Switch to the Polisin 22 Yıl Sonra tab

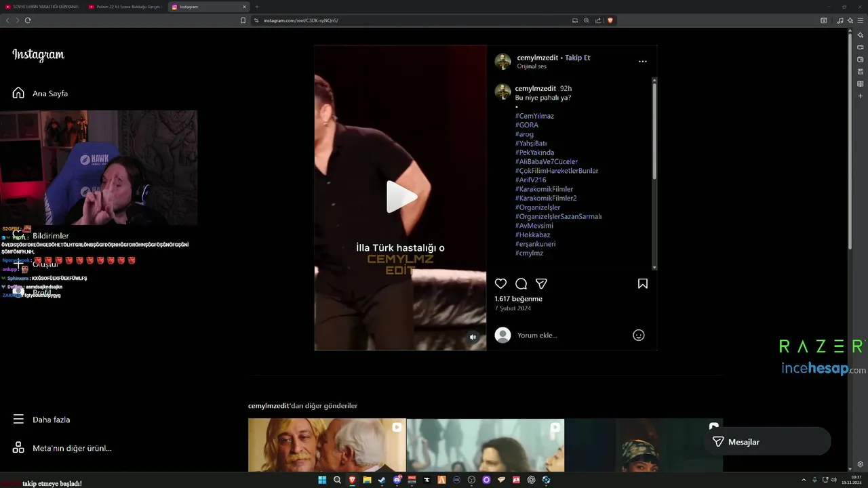click(124, 7)
